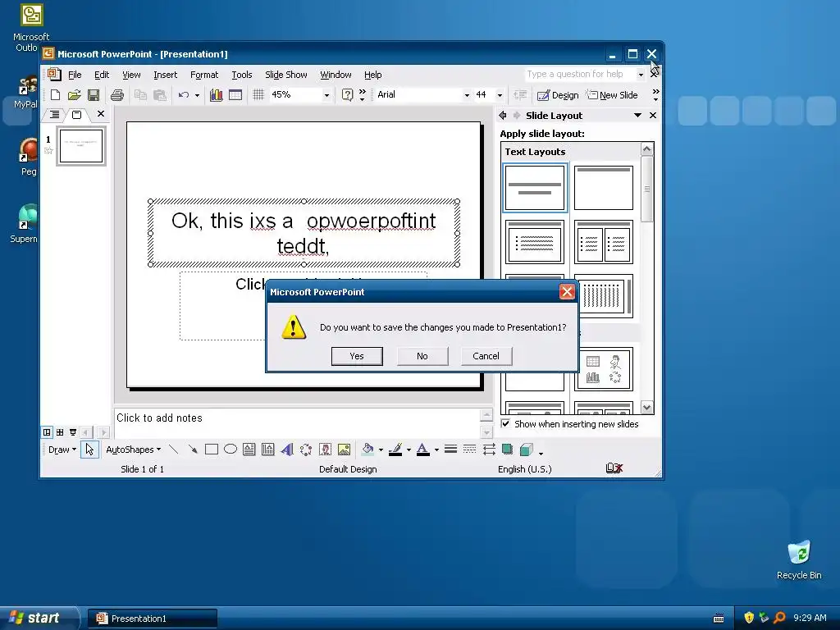Click the Insert WordArt icon
Image resolution: width=840 pixels, height=630 pixels.
(287, 449)
